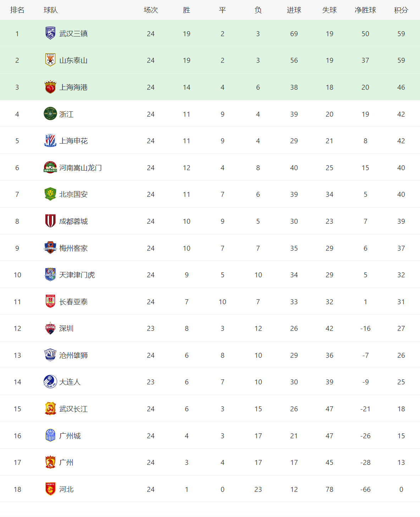Open the 武汉长江 team link
Viewport: 420px width, 517px height.
pyautogui.click(x=73, y=409)
